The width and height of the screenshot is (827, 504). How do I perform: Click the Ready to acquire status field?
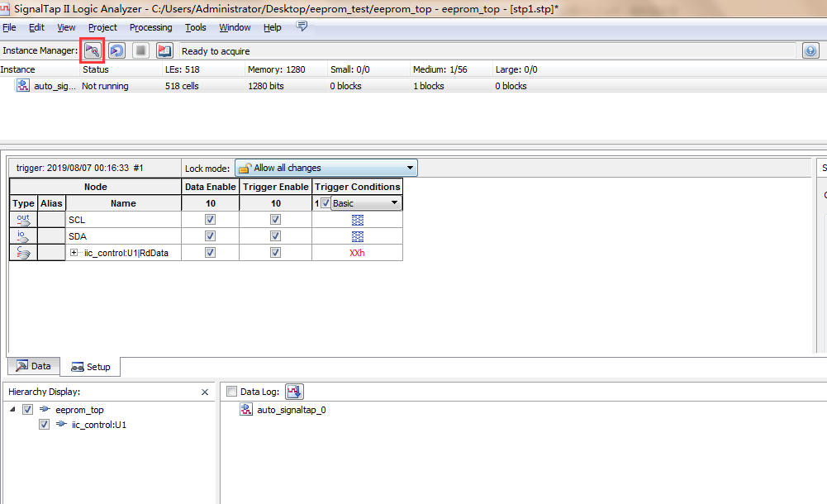click(x=487, y=50)
